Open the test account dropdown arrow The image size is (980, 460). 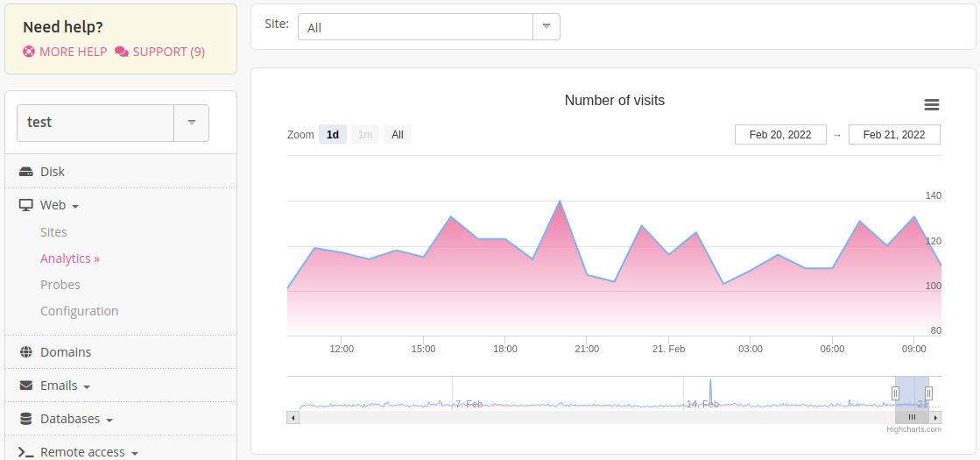click(x=191, y=123)
